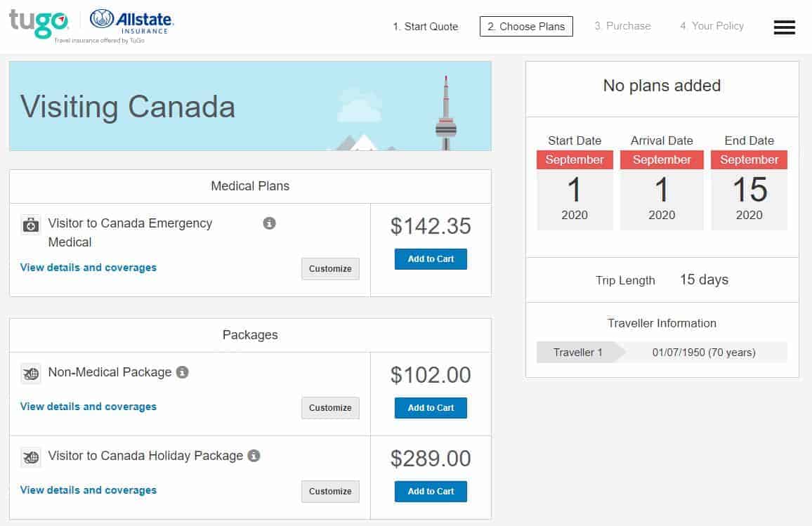Select the Arrival Date September calendar

point(662,186)
